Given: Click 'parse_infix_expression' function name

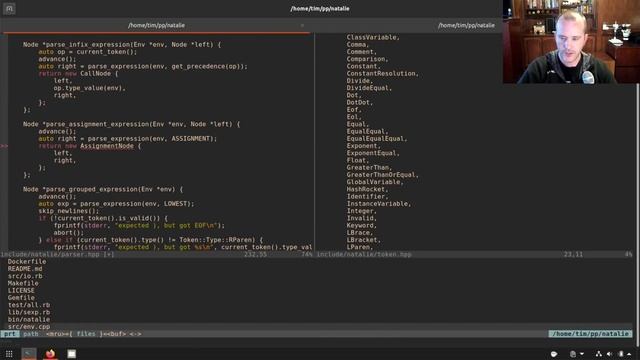Looking at the screenshot, I should [88, 44].
